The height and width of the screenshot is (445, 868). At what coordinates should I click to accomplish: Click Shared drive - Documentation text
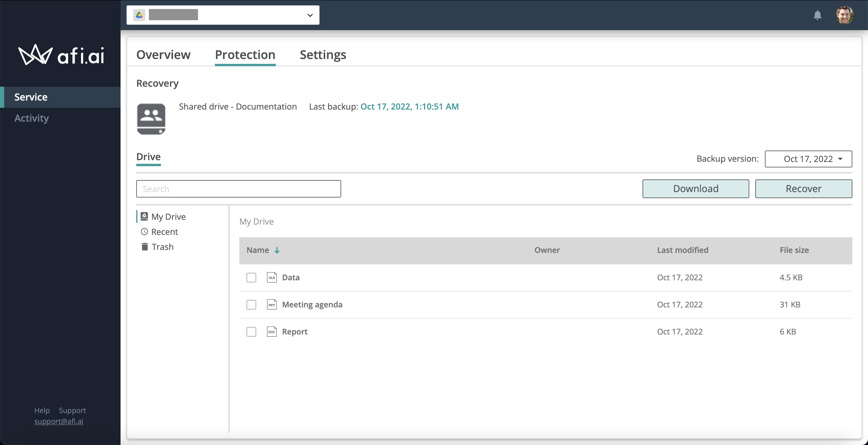[237, 106]
